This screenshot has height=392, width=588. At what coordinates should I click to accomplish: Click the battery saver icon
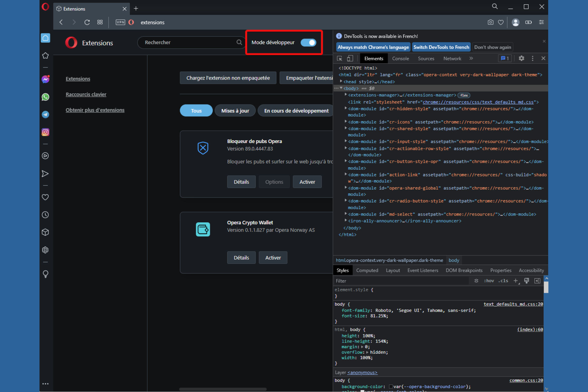(x=529, y=22)
